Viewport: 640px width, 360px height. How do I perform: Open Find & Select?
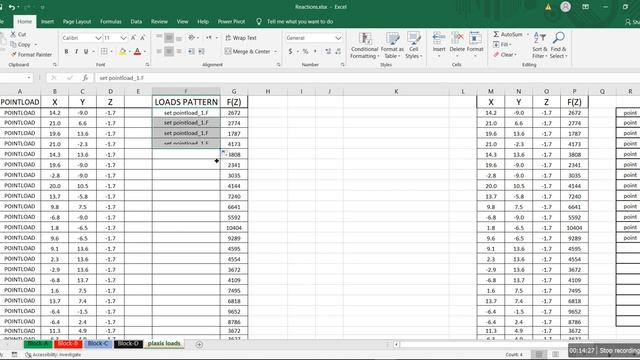(x=558, y=45)
